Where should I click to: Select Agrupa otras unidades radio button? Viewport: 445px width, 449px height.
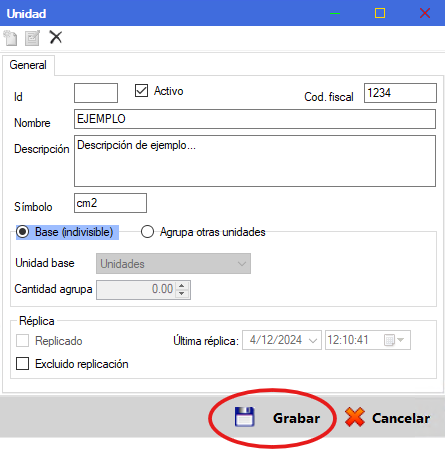point(147,232)
